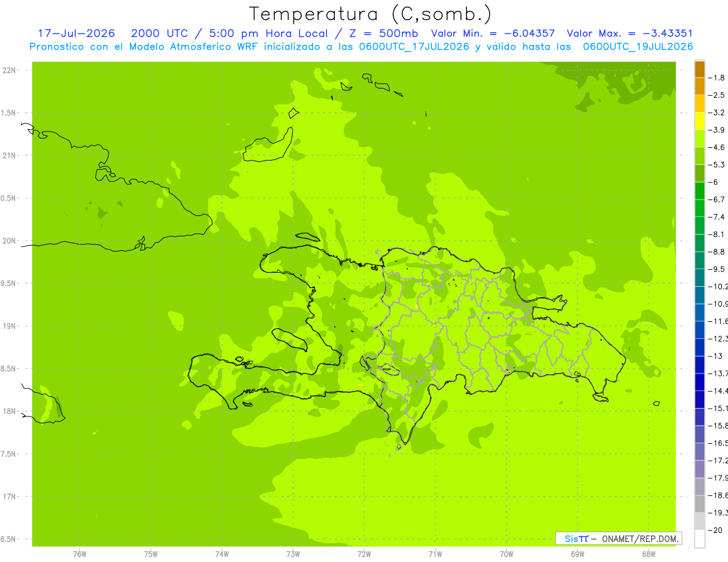Image resolution: width=728 pixels, height=562 pixels.
Task: Click the '-8.1' colorbar value
Action: [x=716, y=234]
